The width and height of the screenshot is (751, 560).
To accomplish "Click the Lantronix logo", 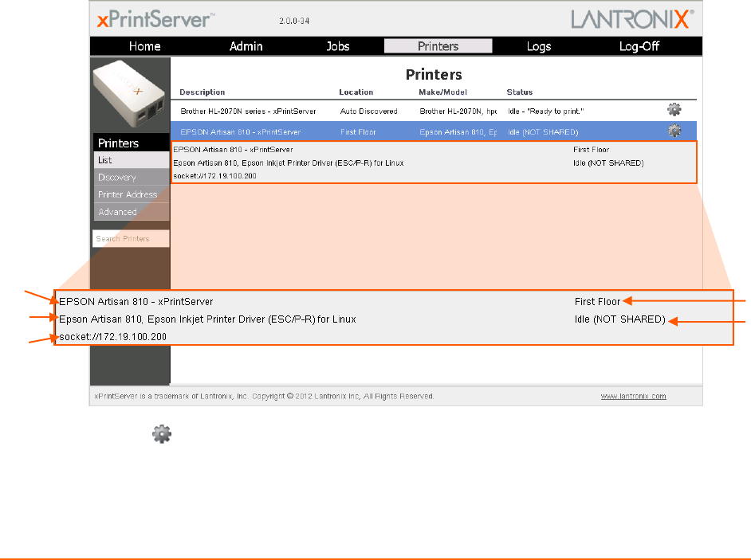I will 632,19.
